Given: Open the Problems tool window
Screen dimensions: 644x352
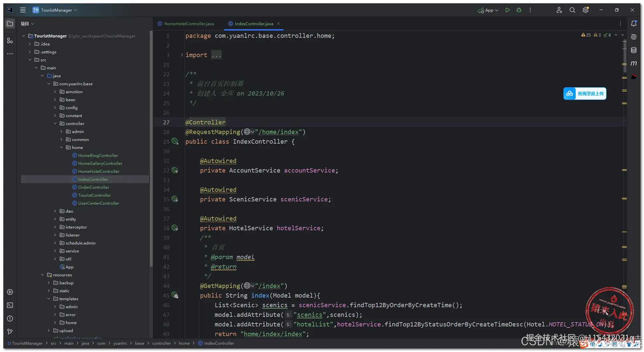Looking at the screenshot, I should [10, 318].
